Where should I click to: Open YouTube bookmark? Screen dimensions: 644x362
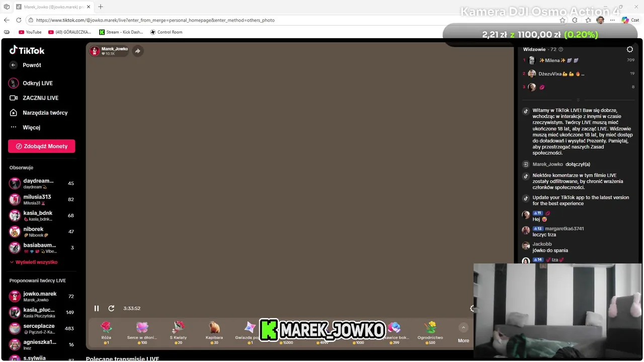tap(30, 32)
